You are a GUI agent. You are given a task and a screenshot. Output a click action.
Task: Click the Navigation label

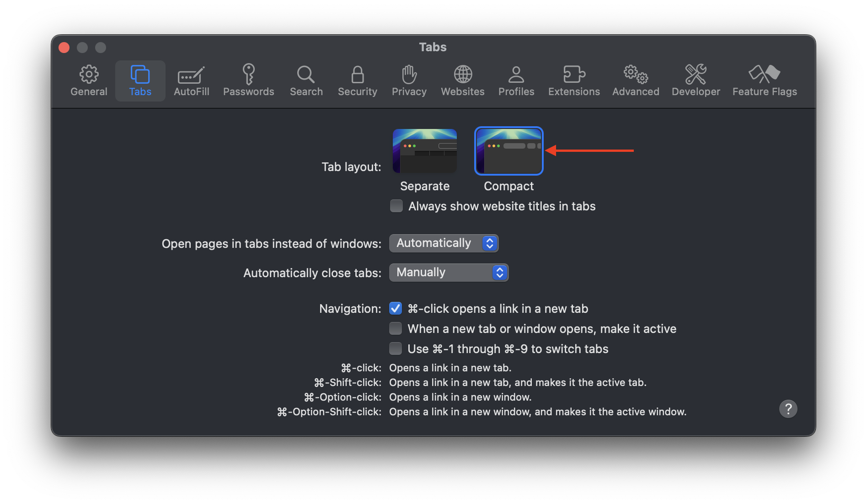pos(350,309)
